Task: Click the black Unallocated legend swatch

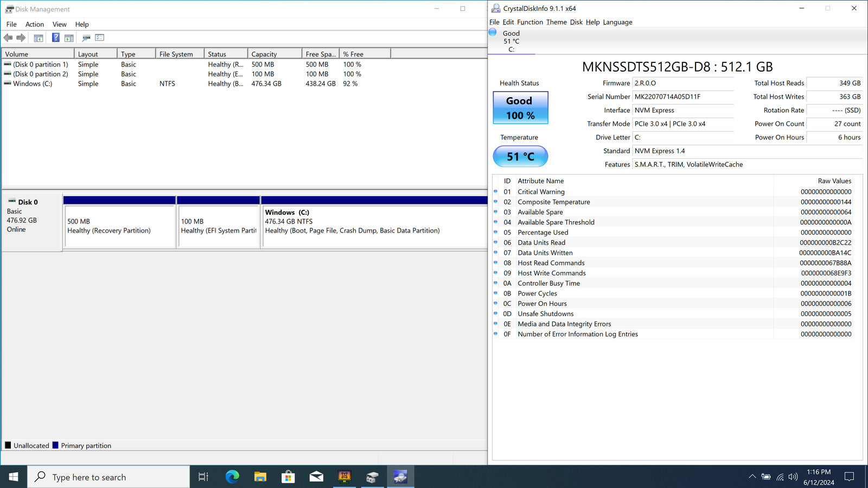Action: pos(8,445)
